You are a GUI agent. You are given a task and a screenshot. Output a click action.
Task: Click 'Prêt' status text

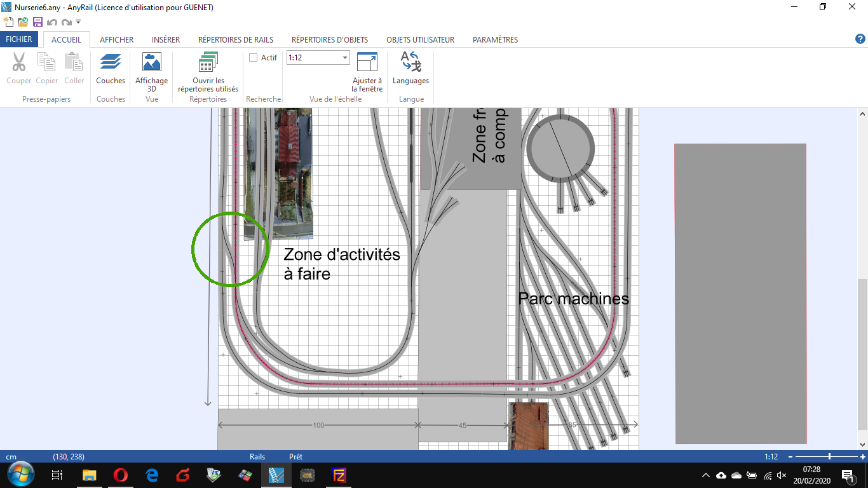[295, 457]
